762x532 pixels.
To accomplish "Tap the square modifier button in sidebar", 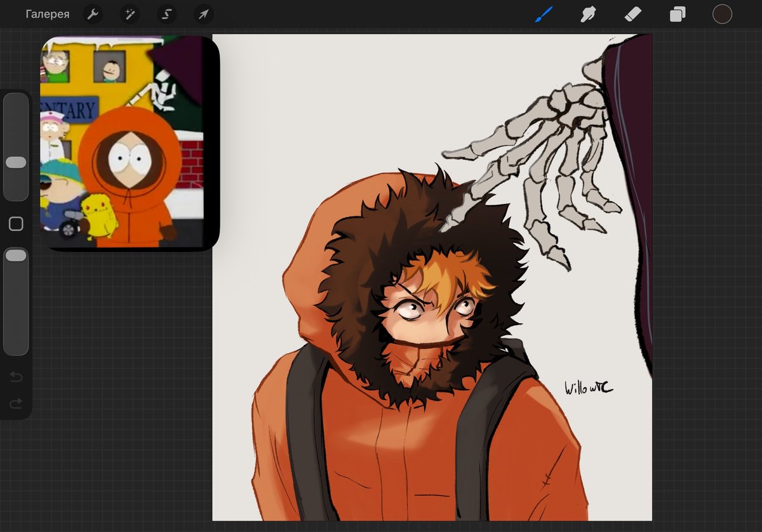I will (x=16, y=223).
